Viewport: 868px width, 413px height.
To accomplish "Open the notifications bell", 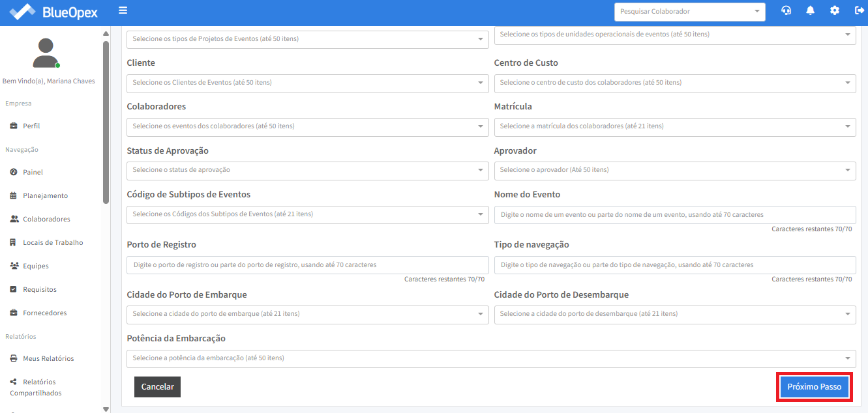I will point(811,10).
